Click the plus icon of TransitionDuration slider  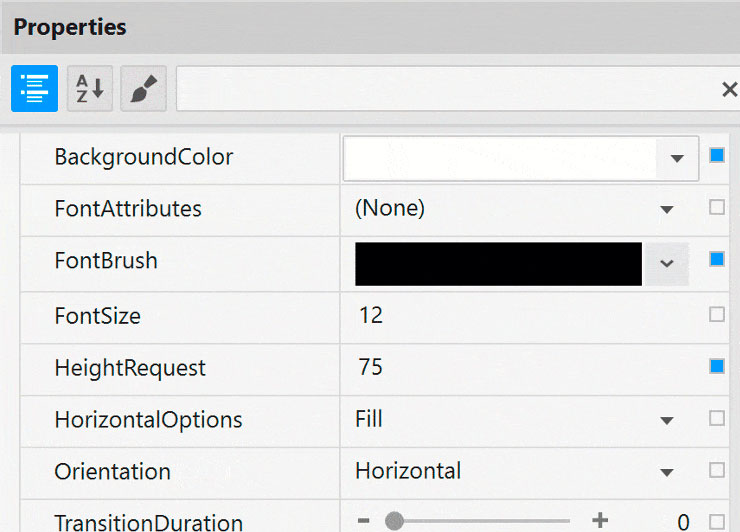tap(600, 521)
